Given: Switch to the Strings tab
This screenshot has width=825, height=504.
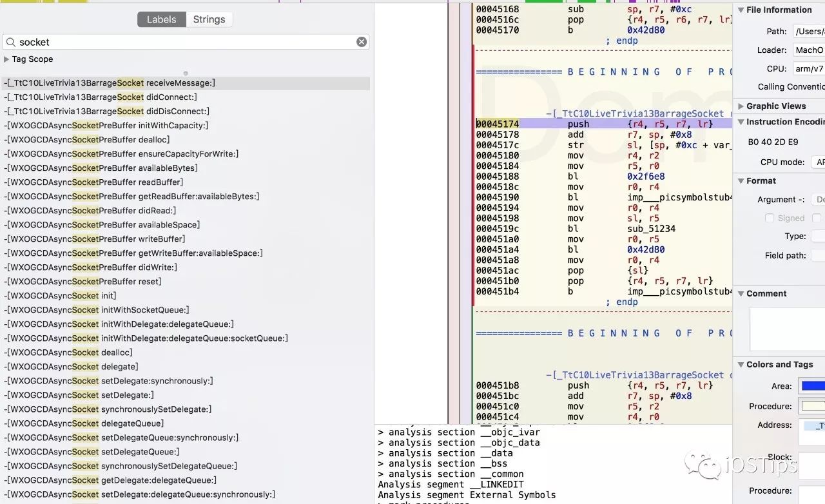Looking at the screenshot, I should coord(209,19).
